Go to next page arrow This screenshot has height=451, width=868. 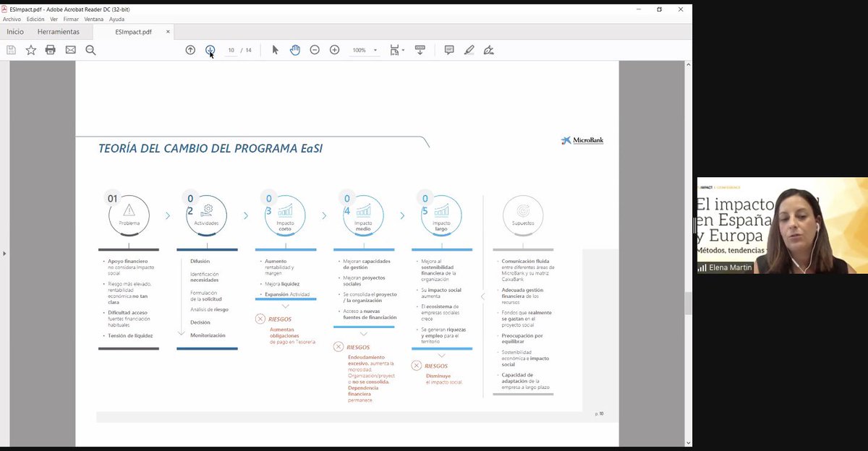[x=210, y=50]
